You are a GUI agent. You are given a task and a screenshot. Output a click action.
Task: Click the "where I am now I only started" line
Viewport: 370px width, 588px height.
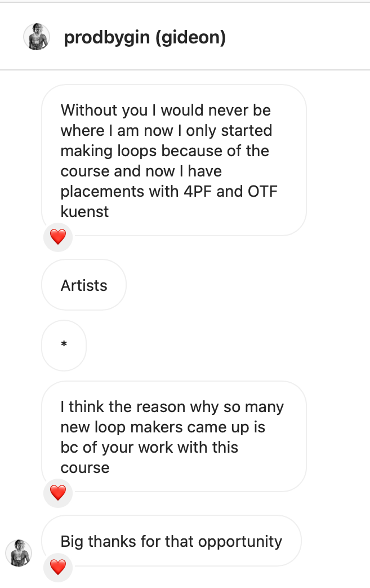tap(166, 130)
